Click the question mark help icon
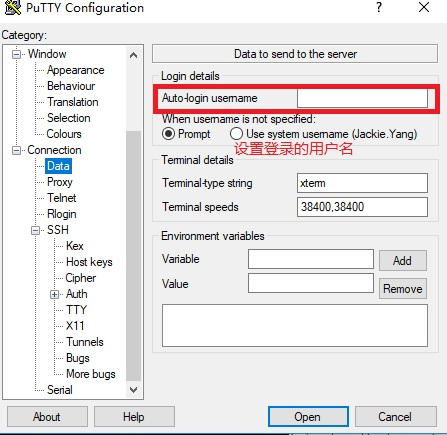This screenshot has height=435, width=447. click(x=379, y=7)
